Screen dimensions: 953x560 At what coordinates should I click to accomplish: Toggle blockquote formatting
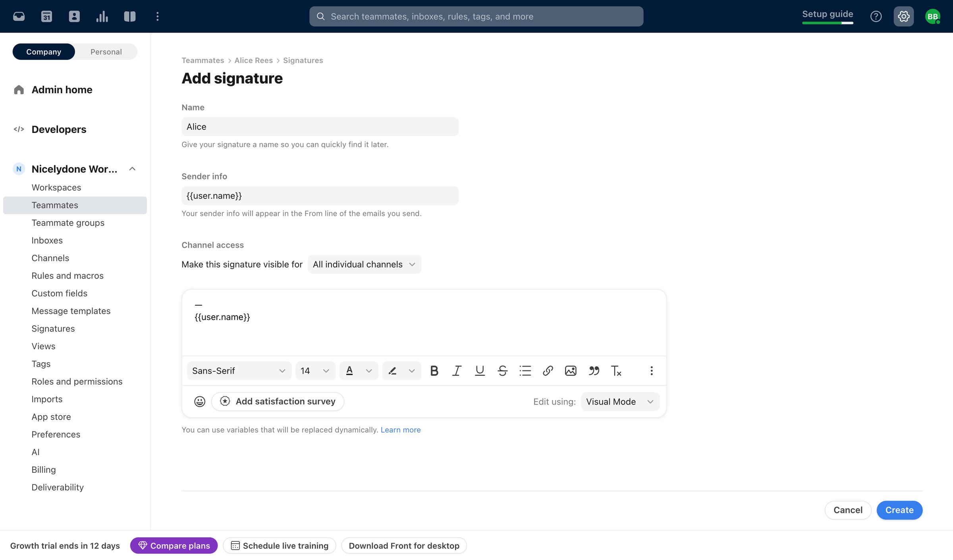pos(594,371)
